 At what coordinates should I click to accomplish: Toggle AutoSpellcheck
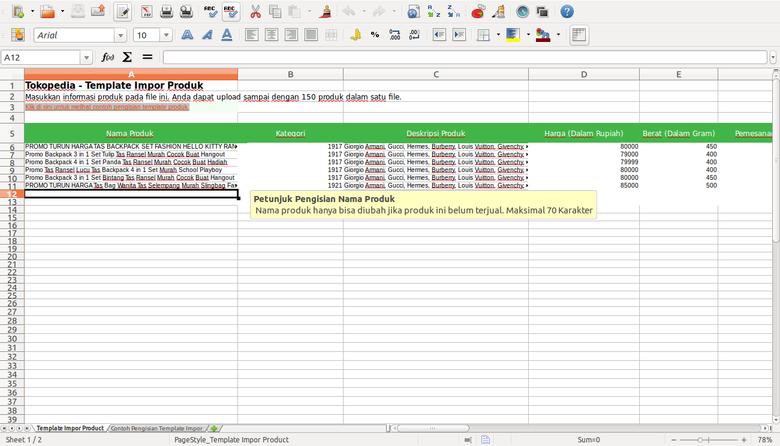coord(230,12)
